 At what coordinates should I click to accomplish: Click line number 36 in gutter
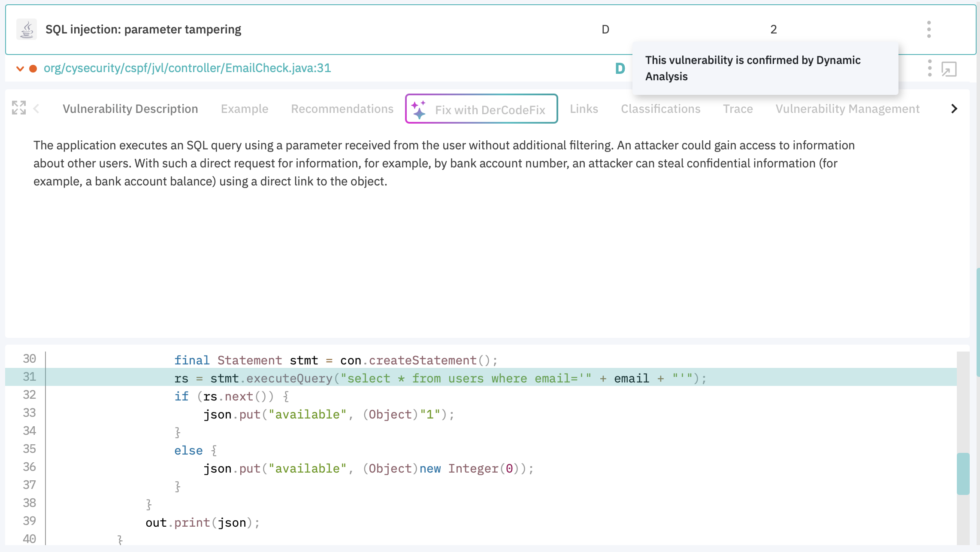coord(29,467)
